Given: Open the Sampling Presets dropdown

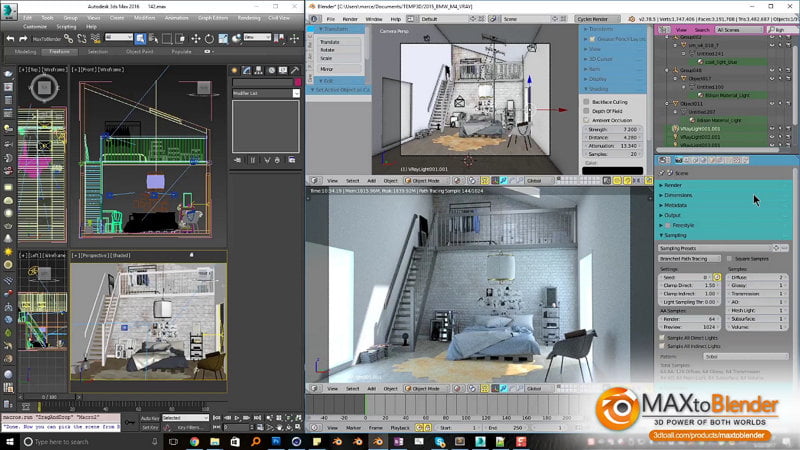Looking at the screenshot, I should click(714, 248).
